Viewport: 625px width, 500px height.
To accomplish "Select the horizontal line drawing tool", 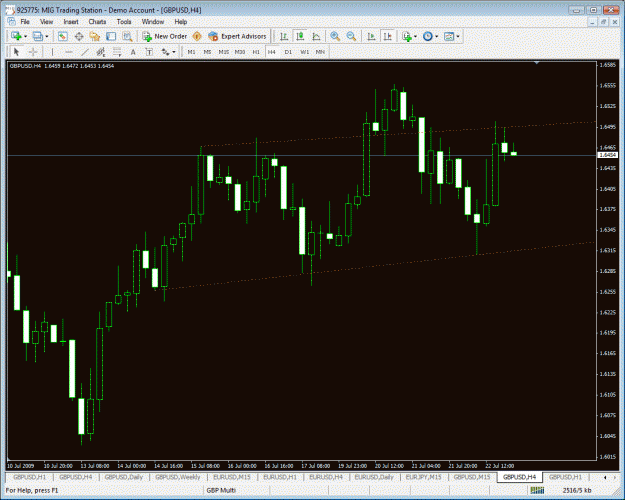I will [x=69, y=52].
